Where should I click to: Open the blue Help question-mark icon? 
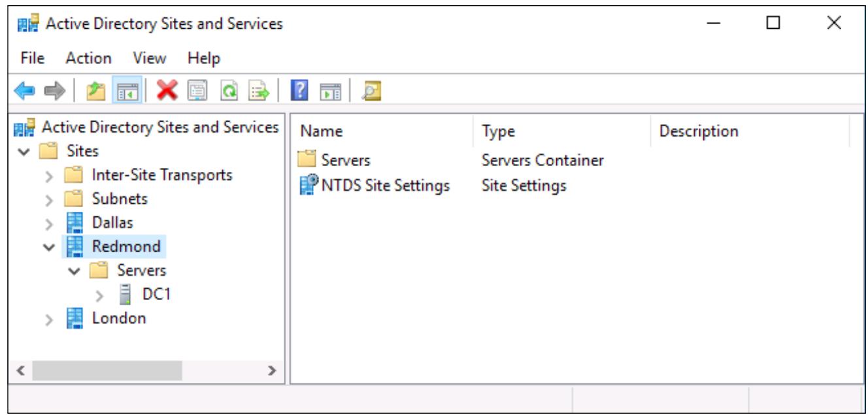(299, 91)
